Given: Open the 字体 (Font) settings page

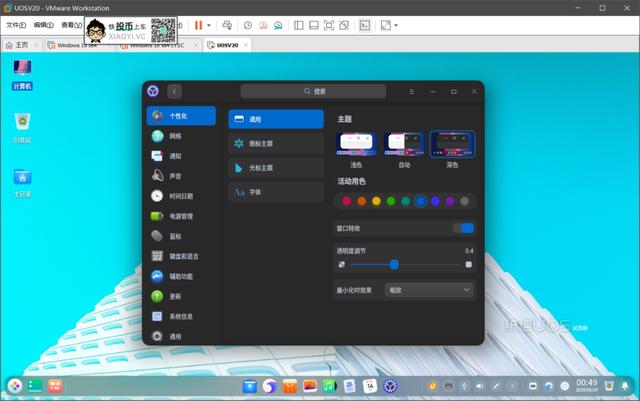Looking at the screenshot, I should pos(275,191).
